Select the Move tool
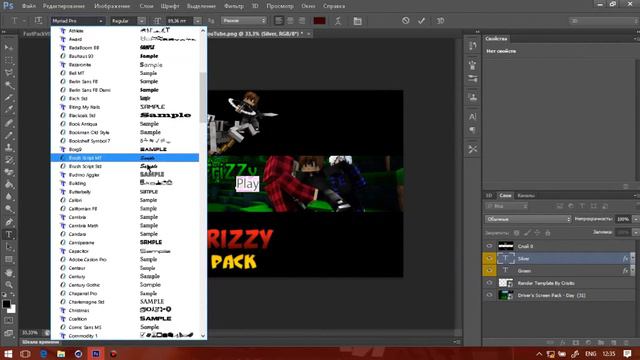This screenshot has width=640, height=360. click(x=9, y=48)
